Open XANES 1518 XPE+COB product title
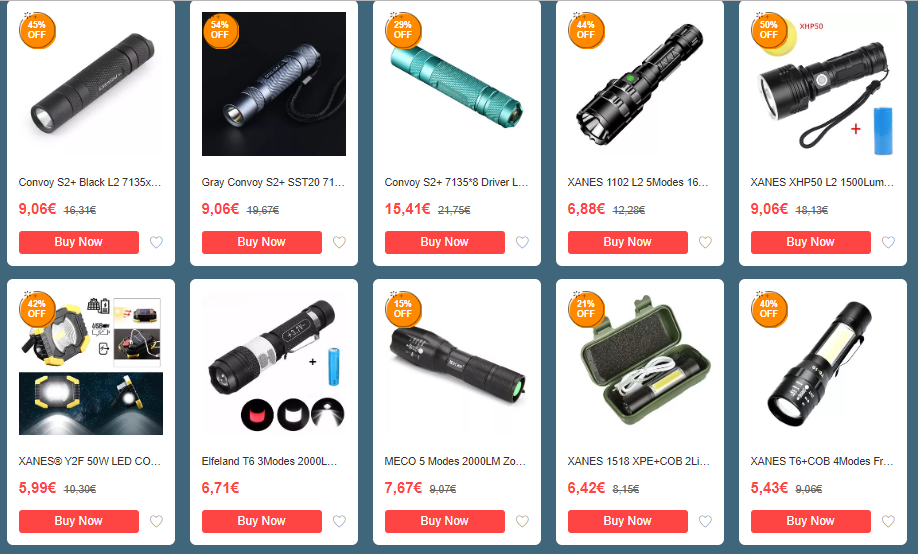The image size is (918, 554). point(639,461)
